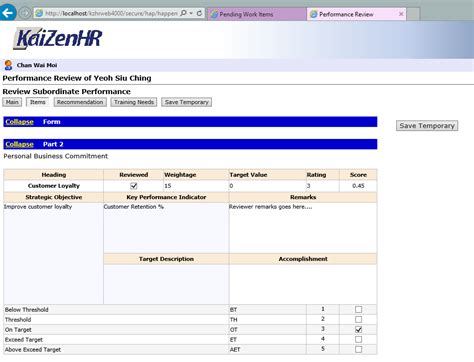Click the 'Below Threshold' row label

[x=27, y=310]
